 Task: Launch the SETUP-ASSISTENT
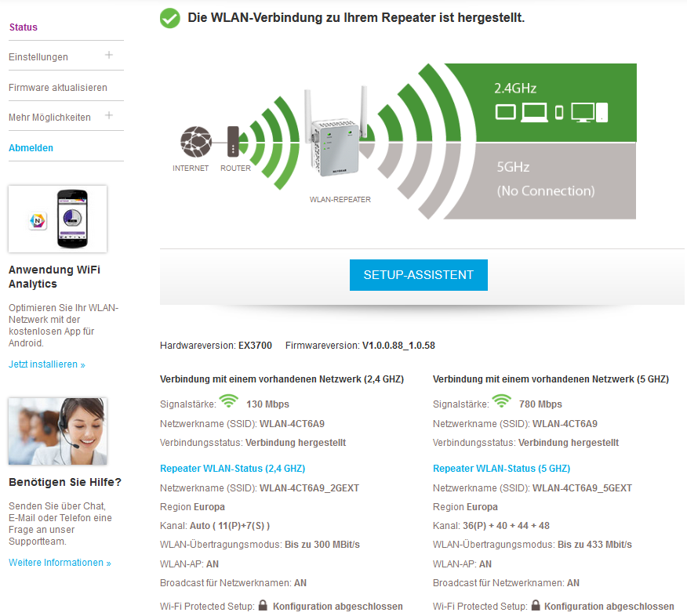418,275
